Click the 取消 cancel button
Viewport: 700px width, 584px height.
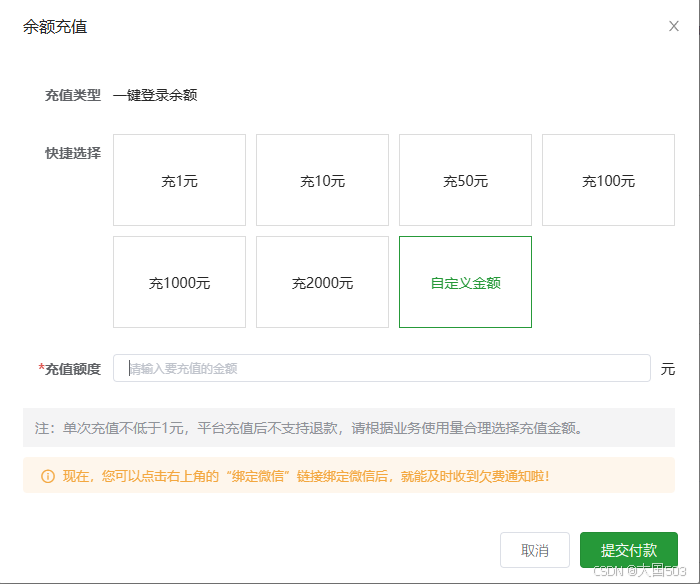point(535,550)
